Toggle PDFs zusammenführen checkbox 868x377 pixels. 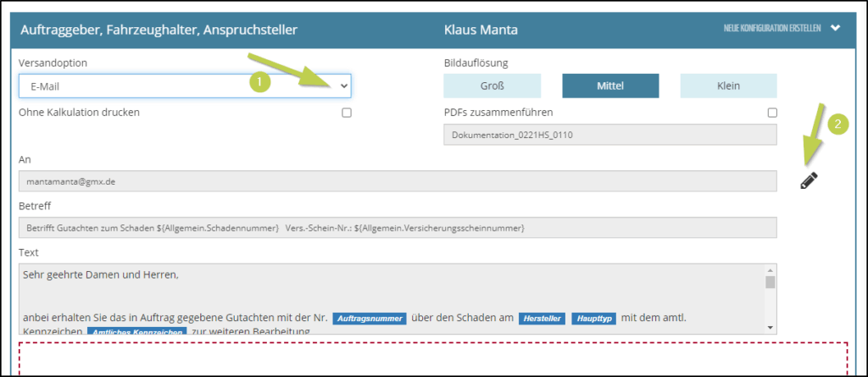click(x=771, y=113)
